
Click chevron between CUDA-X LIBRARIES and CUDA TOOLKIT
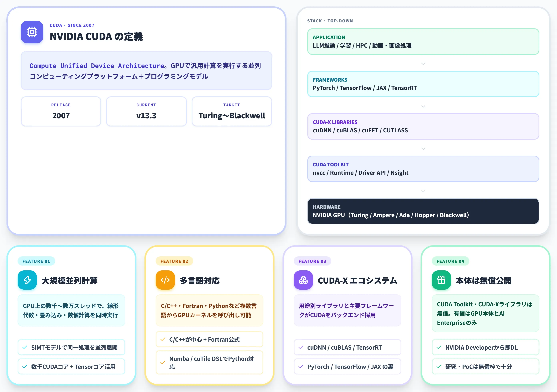click(x=423, y=149)
